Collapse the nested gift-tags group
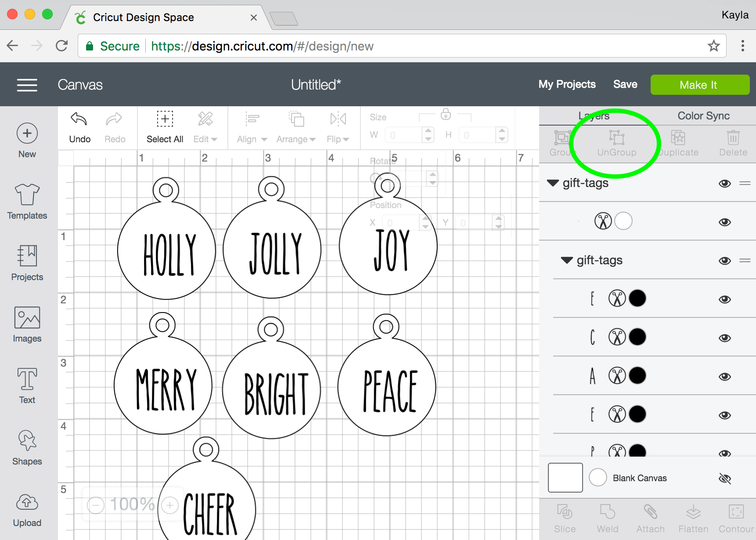Screen dimensions: 756x540 tap(567, 260)
